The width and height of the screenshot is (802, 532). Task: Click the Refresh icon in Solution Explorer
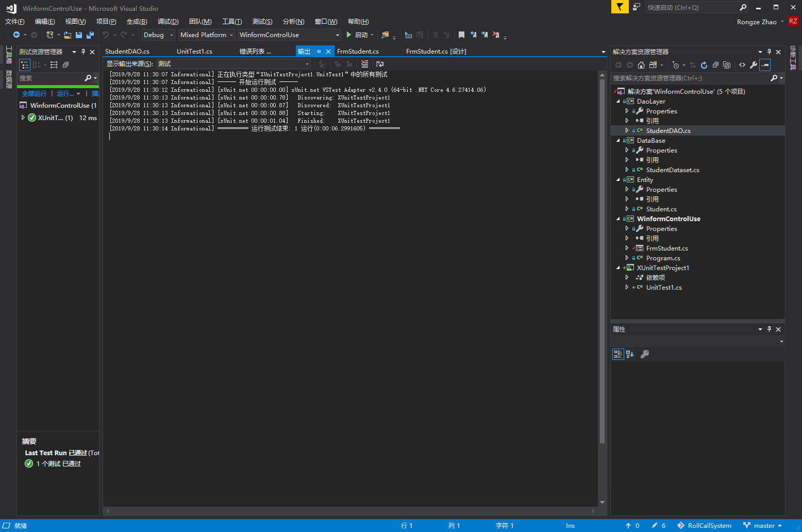click(x=704, y=65)
